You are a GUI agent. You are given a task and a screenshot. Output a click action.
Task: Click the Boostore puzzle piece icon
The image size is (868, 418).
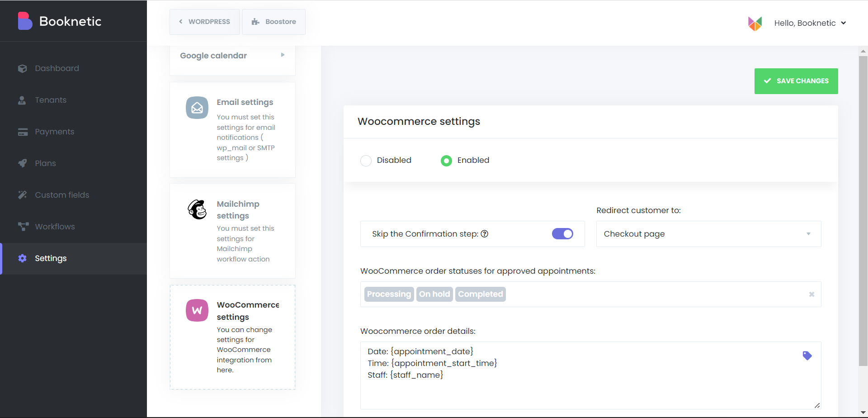click(x=255, y=22)
